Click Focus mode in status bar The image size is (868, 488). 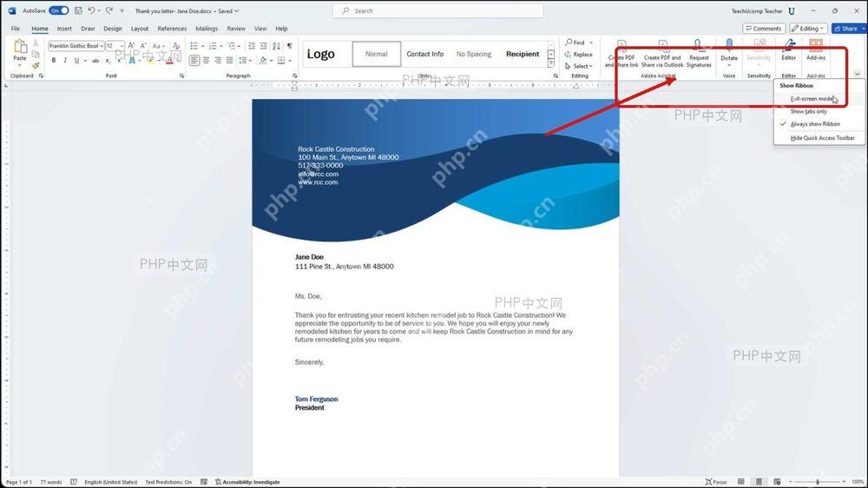(x=716, y=482)
